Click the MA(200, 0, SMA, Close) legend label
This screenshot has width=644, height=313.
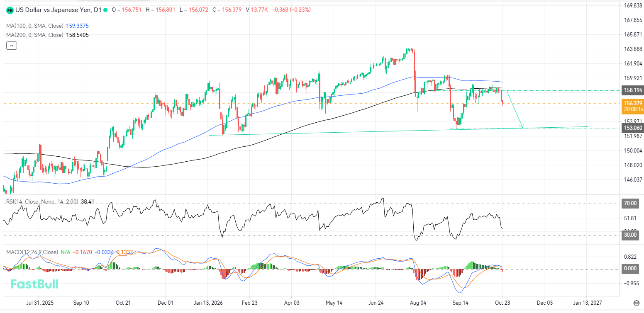coord(35,35)
